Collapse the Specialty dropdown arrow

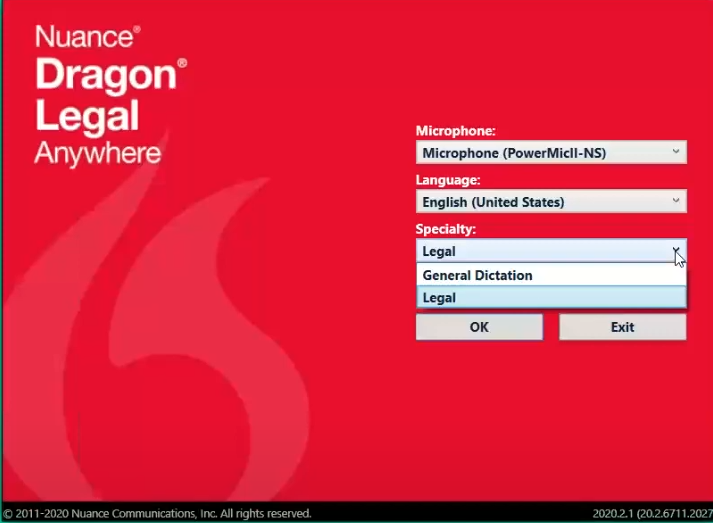(x=676, y=251)
